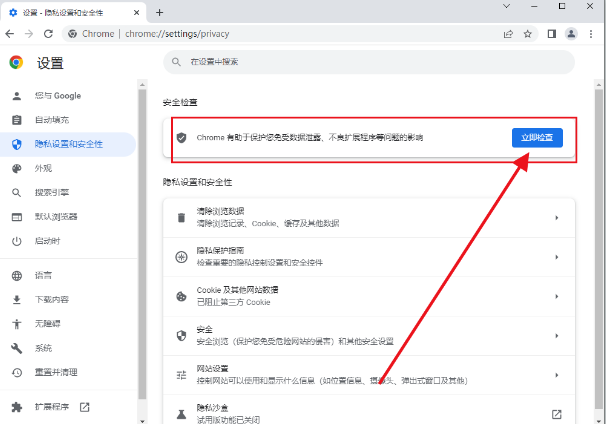
Task: Open Cookie 及其他网站数据 row
Action: [369, 296]
